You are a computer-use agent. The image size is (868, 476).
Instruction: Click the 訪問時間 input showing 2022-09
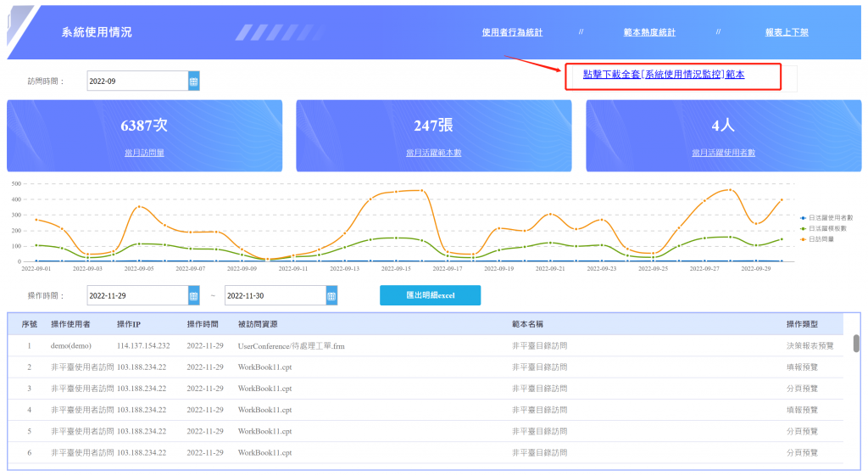(x=137, y=81)
